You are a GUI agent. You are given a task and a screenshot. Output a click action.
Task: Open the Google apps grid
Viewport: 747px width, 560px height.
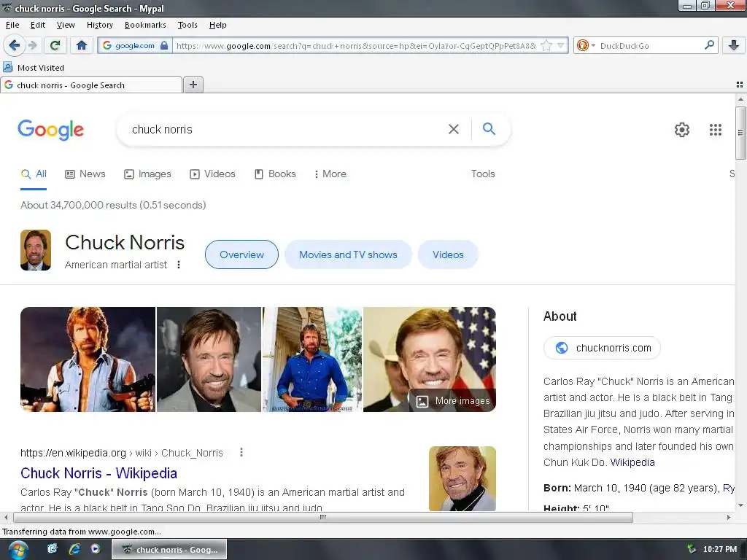tap(716, 130)
